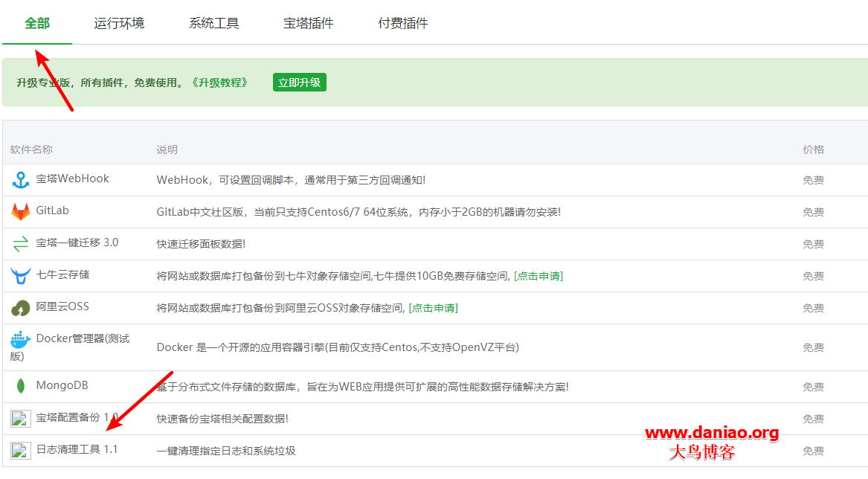Screen dimensions: 868x479
Task: Click 免费 price in MongoDB row
Action: coord(813,387)
